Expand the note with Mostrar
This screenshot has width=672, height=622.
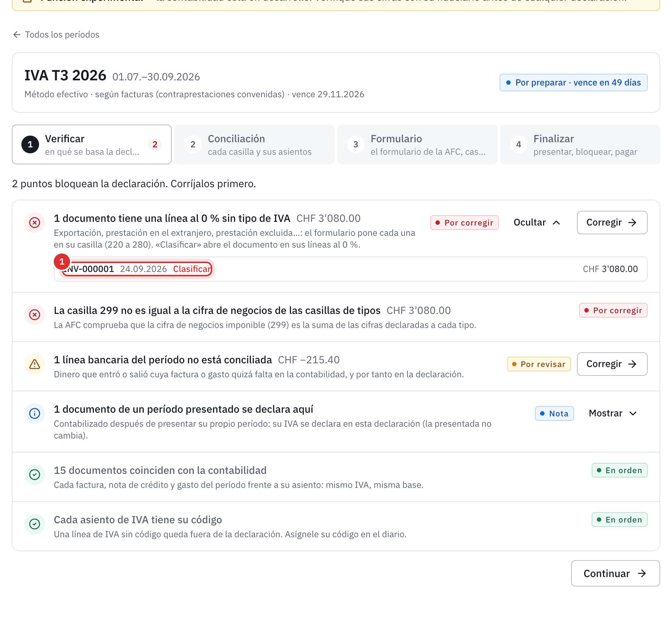(613, 413)
